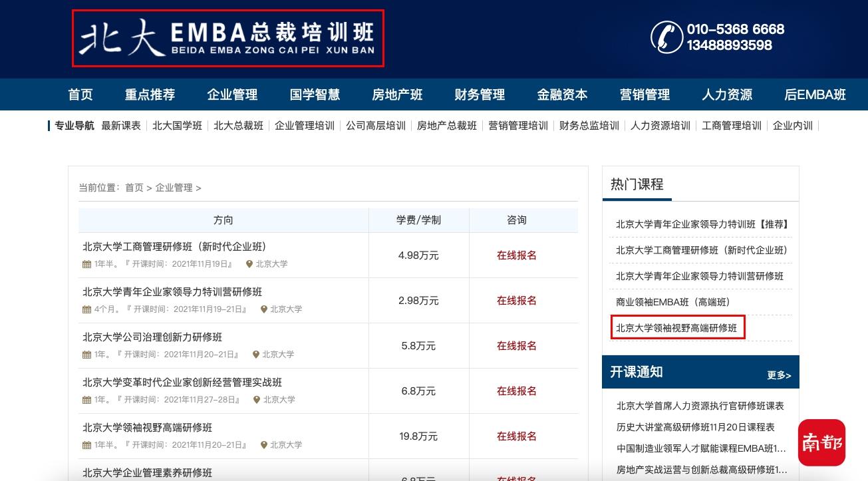Go to 企业管理 in the main nav
This screenshot has width=868, height=481.
(x=232, y=94)
